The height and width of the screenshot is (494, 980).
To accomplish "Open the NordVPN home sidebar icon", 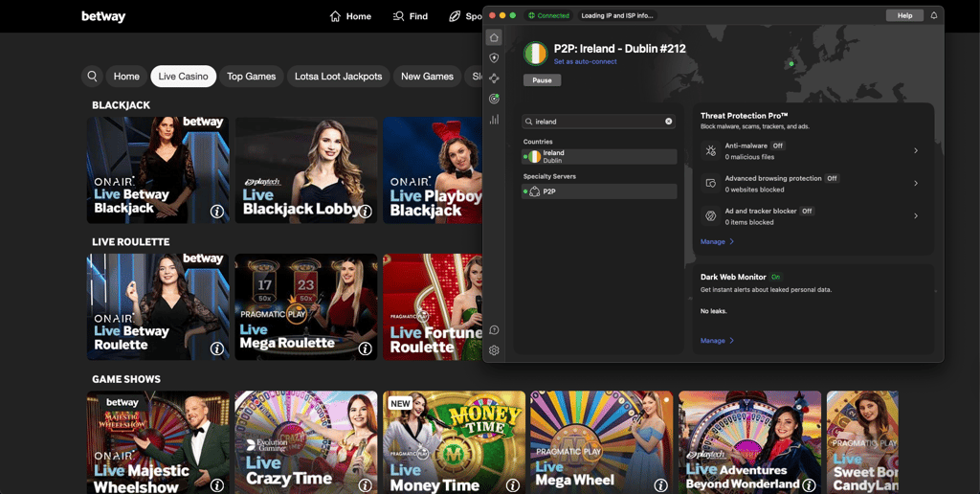I will coord(494,37).
